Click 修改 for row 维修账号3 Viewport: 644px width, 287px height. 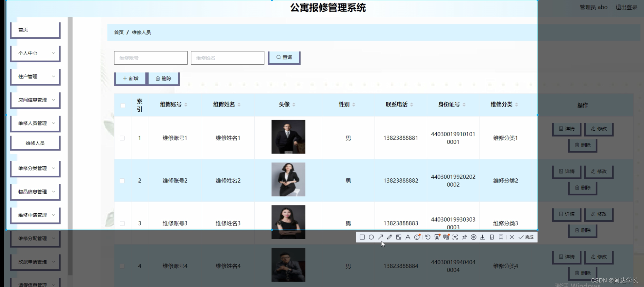(599, 214)
